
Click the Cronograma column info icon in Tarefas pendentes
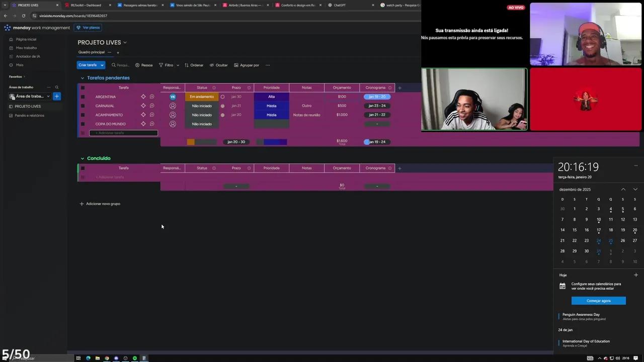pyautogui.click(x=390, y=87)
